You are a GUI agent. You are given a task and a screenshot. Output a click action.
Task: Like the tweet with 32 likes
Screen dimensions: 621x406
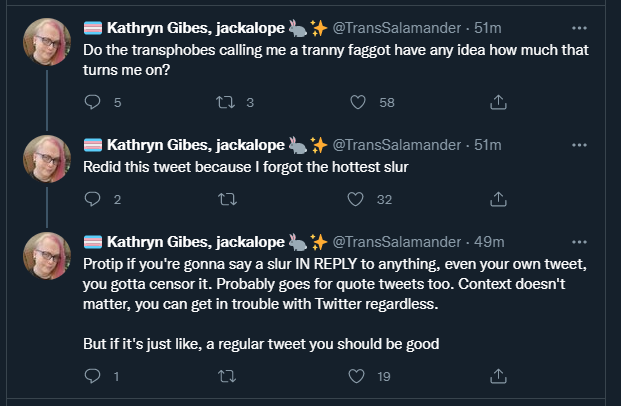pos(355,199)
